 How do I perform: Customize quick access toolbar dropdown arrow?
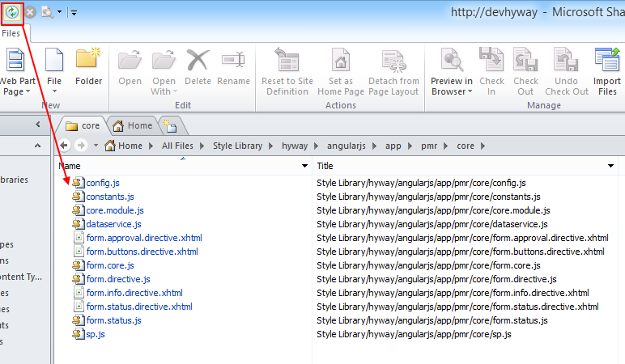pos(74,13)
